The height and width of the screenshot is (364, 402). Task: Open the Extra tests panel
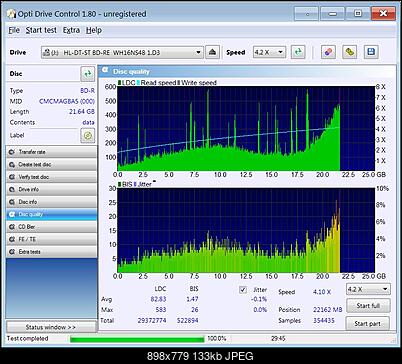[x=52, y=252]
